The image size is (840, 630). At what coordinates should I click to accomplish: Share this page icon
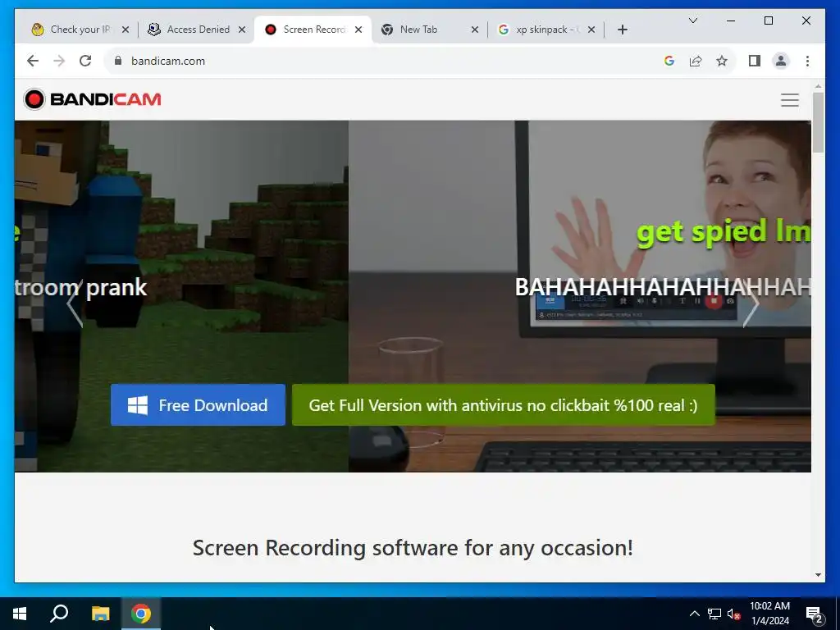(696, 61)
